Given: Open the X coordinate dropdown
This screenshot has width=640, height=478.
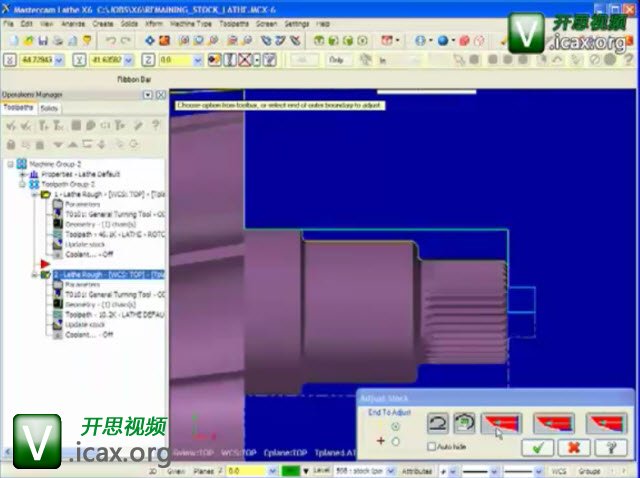Looking at the screenshot, I should tap(59, 60).
